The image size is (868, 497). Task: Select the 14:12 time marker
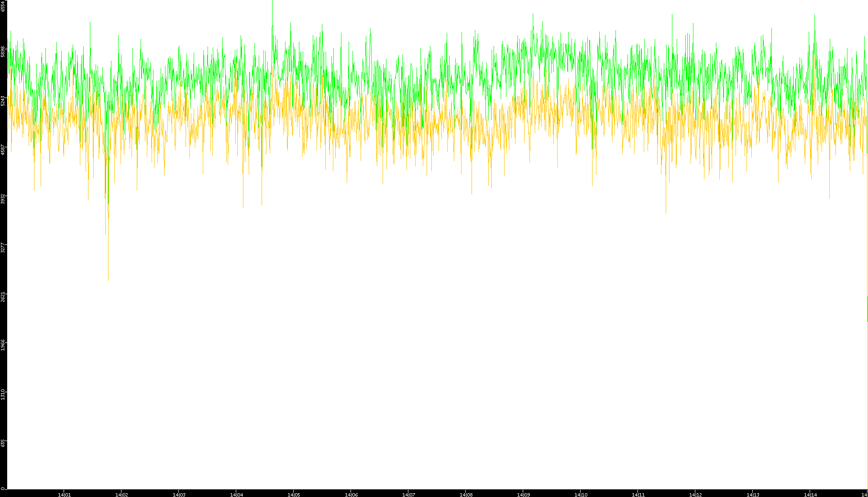tap(695, 495)
